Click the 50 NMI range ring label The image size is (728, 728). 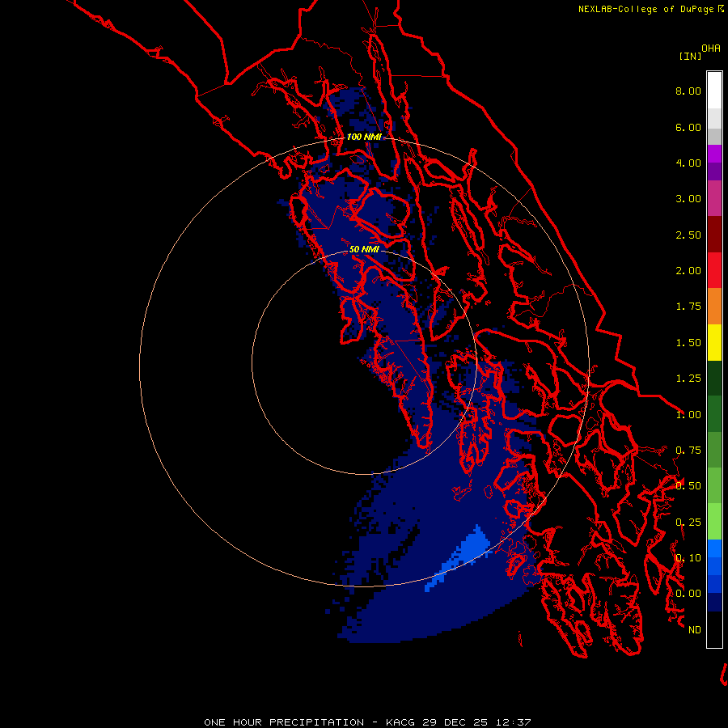(x=364, y=249)
